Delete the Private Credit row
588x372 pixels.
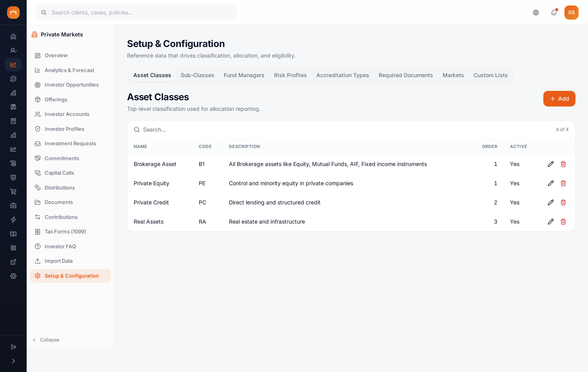[x=563, y=202]
